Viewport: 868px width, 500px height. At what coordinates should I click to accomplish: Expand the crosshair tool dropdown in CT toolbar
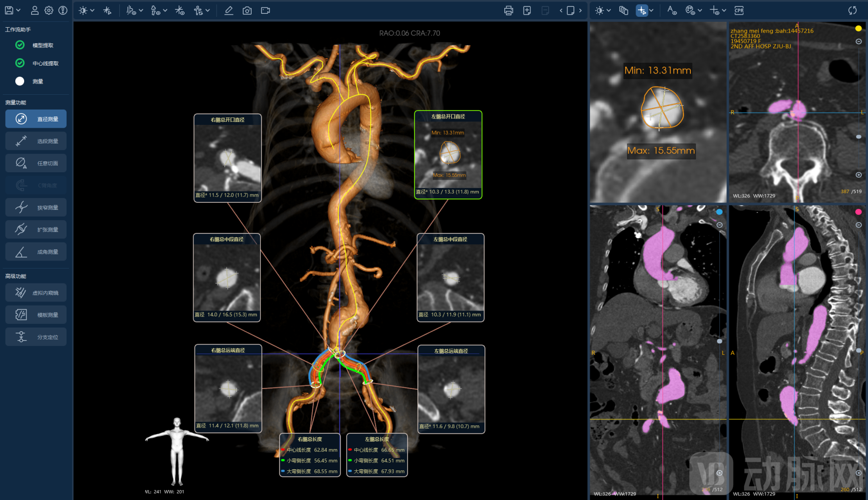651,10
